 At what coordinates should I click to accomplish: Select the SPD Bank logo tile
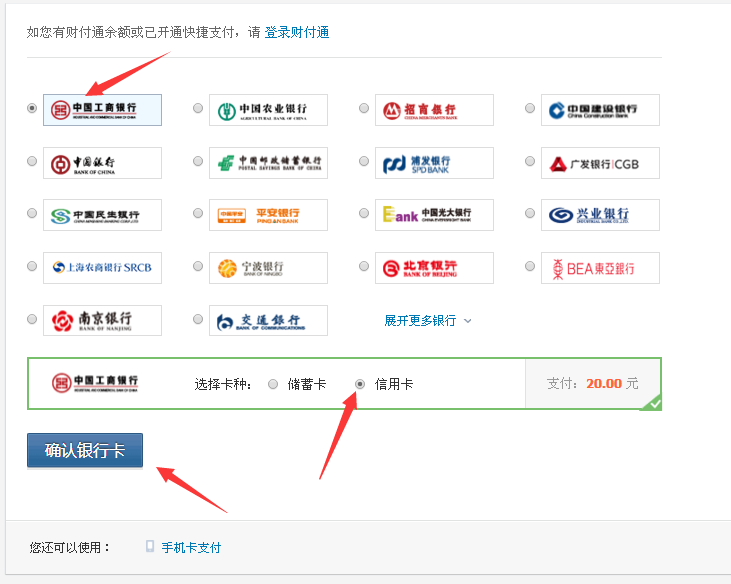pyautogui.click(x=434, y=163)
